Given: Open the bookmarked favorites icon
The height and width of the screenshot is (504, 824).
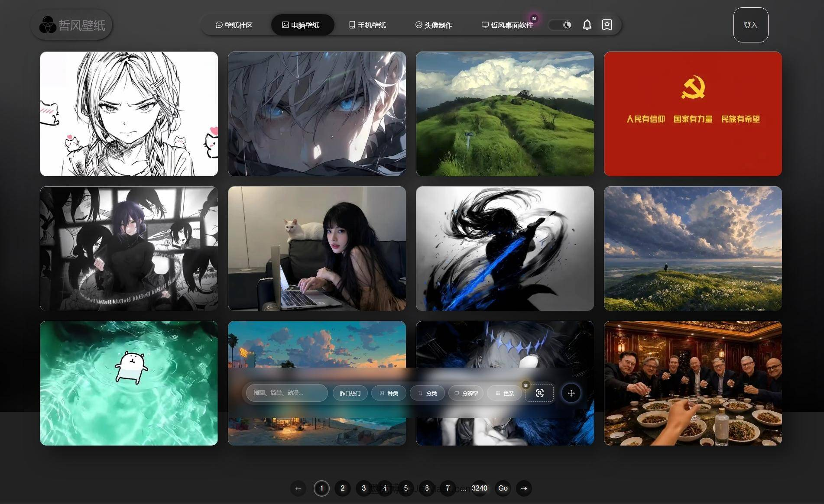Looking at the screenshot, I should pos(607,25).
